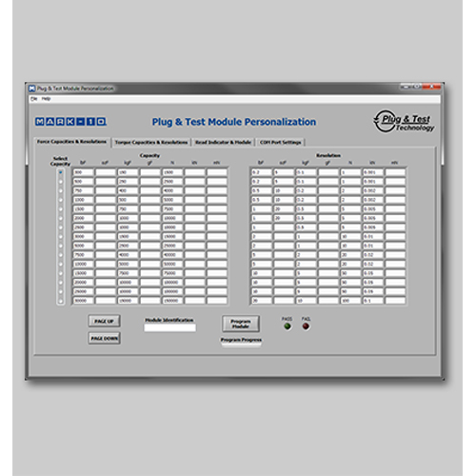Image resolution: width=476 pixels, height=476 pixels.
Task: Click the 3000 lbF capacity cell
Action: 84,237
